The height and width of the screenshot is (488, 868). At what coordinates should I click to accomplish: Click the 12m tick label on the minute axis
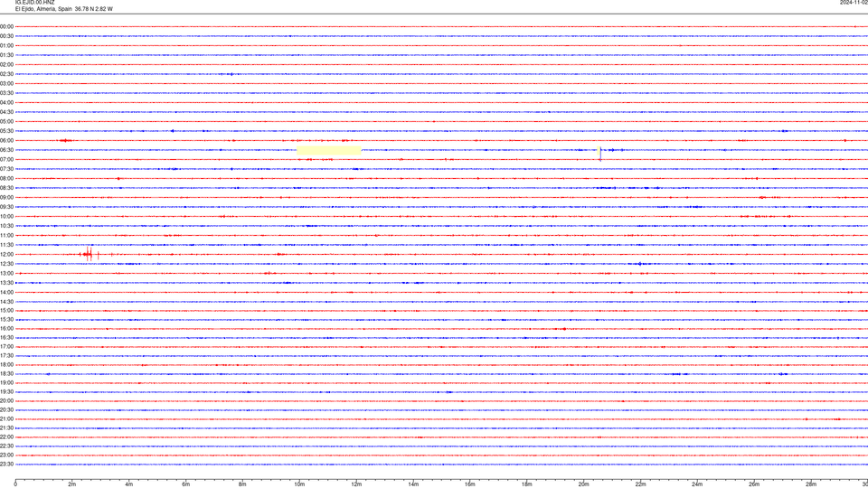(356, 484)
